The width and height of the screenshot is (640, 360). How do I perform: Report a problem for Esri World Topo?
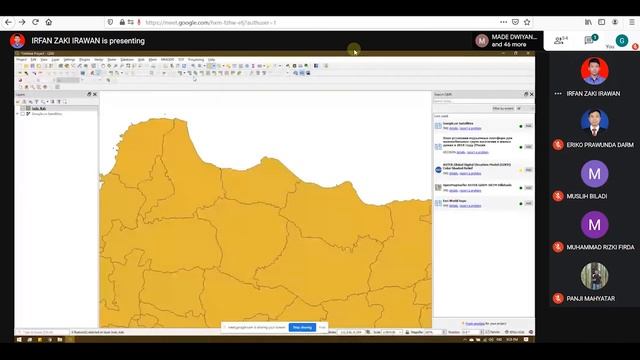[x=470, y=206]
